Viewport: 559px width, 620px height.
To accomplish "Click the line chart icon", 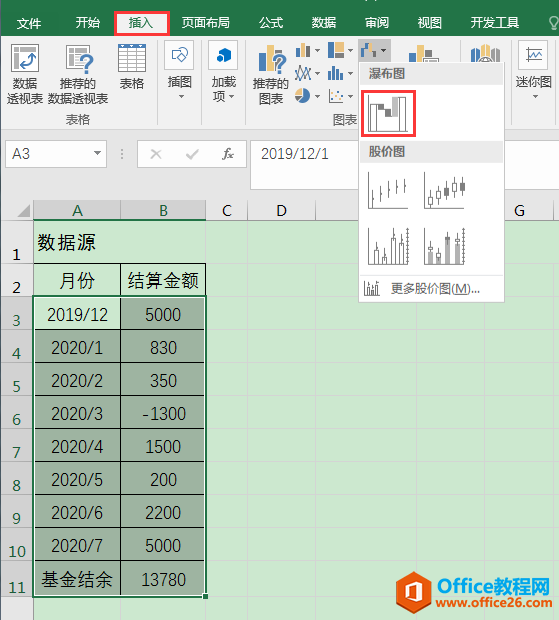I will pyautogui.click(x=303, y=73).
